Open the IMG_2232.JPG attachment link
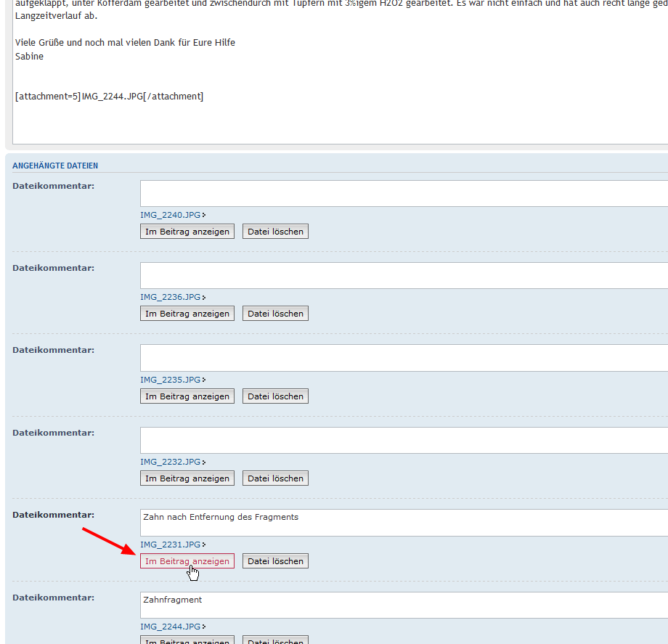This screenshot has width=668, height=644. pyautogui.click(x=171, y=462)
